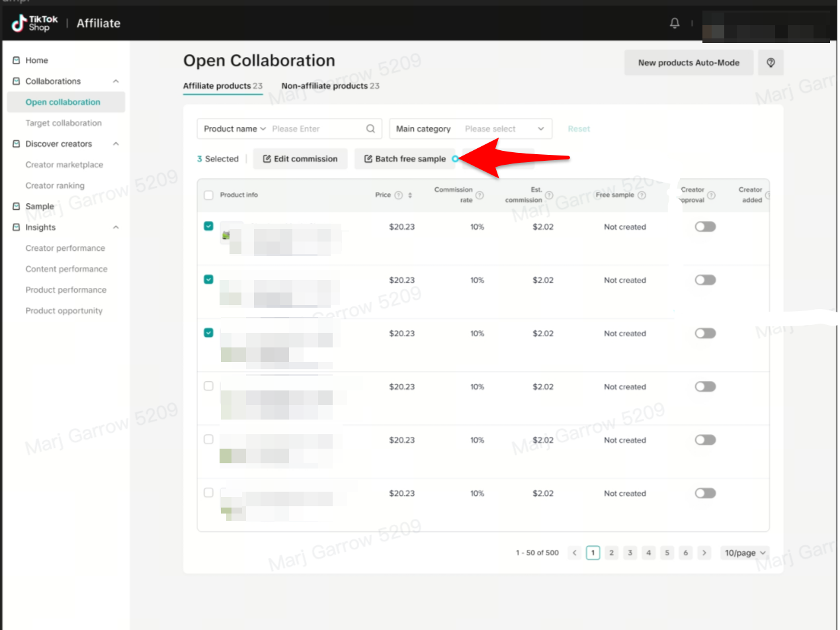Go to next page with right arrow
840x630 pixels.
(704, 553)
